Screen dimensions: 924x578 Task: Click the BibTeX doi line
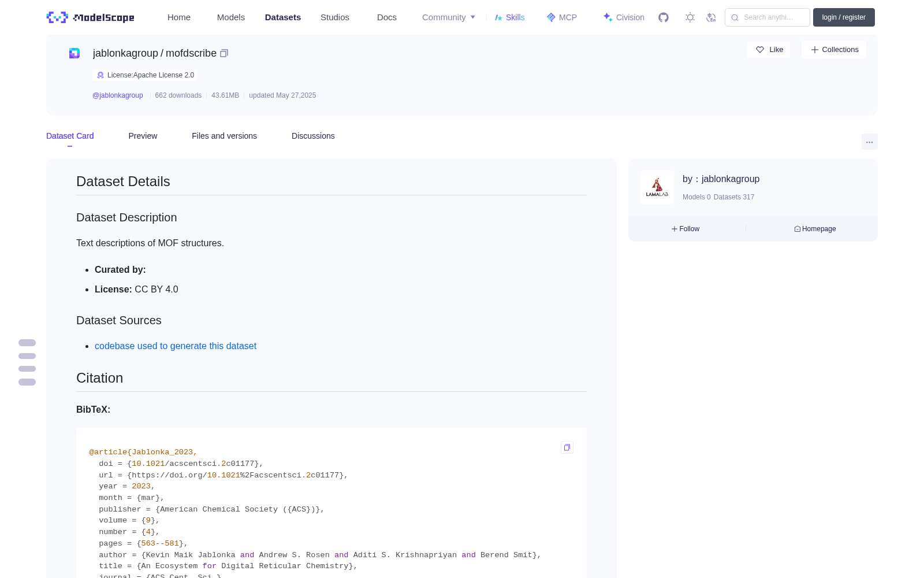(181, 464)
